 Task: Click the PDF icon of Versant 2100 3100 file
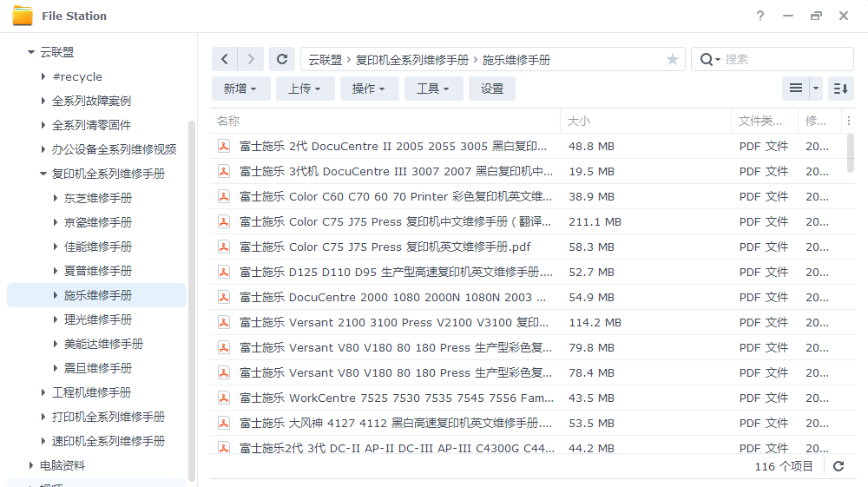[224, 323]
